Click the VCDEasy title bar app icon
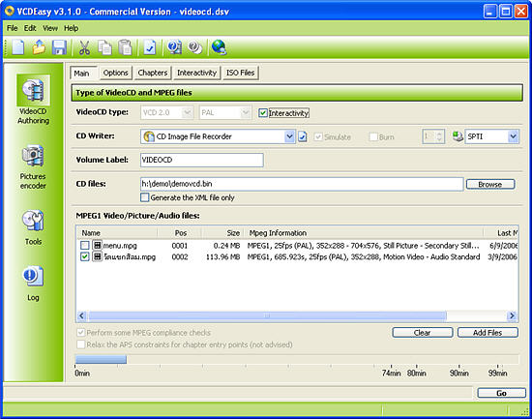The height and width of the screenshot is (419, 532). point(9,12)
